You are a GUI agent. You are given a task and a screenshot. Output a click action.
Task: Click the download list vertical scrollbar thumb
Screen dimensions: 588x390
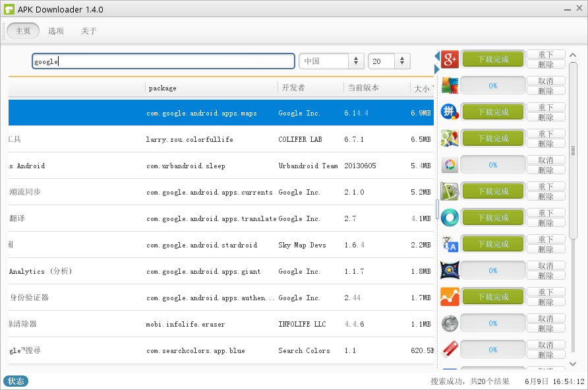573,150
